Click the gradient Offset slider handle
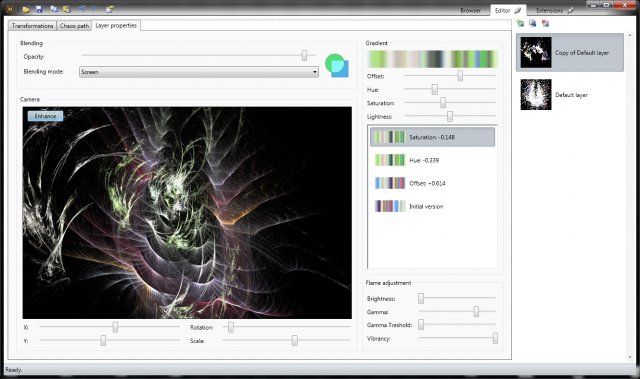This screenshot has width=640, height=379. (x=460, y=75)
